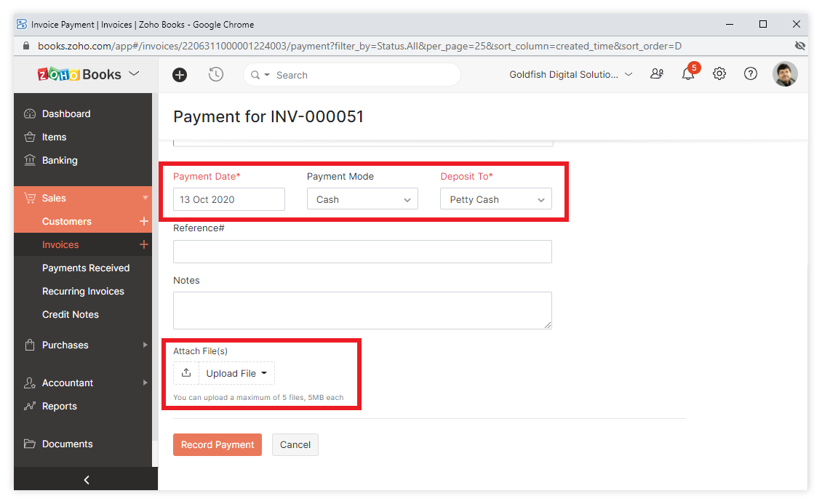This screenshot has width=822, height=504.
Task: Click the user profile avatar
Action: pyautogui.click(x=785, y=74)
